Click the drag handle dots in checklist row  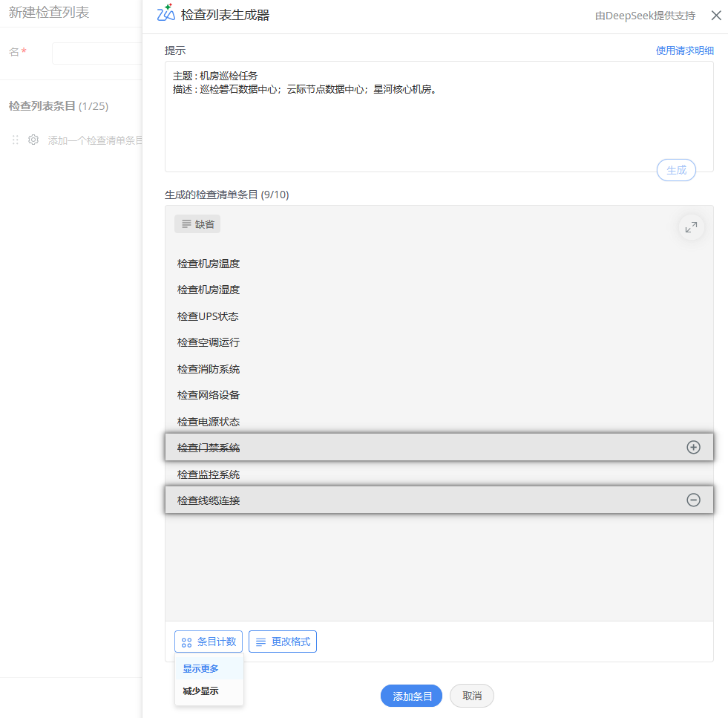tap(16, 140)
